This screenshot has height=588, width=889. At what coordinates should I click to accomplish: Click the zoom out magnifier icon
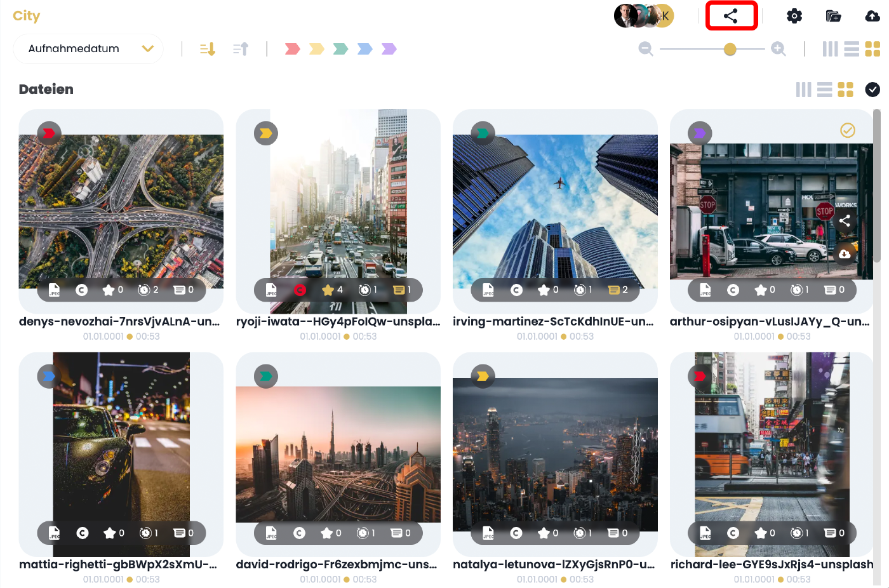pos(646,49)
